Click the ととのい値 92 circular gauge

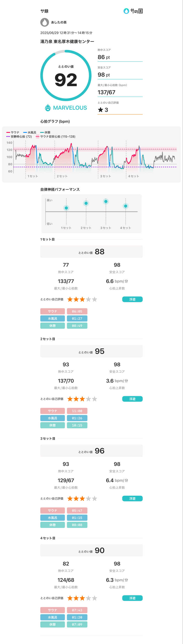pyautogui.click(x=66, y=75)
